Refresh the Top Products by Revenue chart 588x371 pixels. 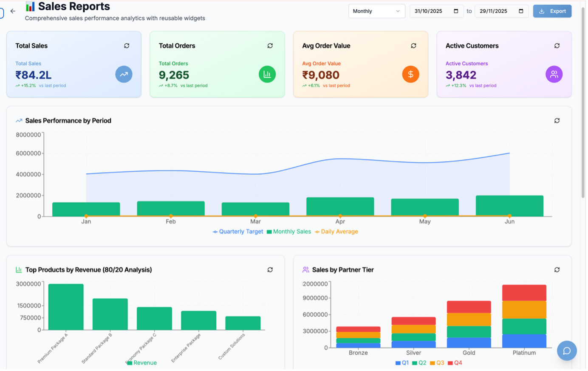[x=270, y=269]
